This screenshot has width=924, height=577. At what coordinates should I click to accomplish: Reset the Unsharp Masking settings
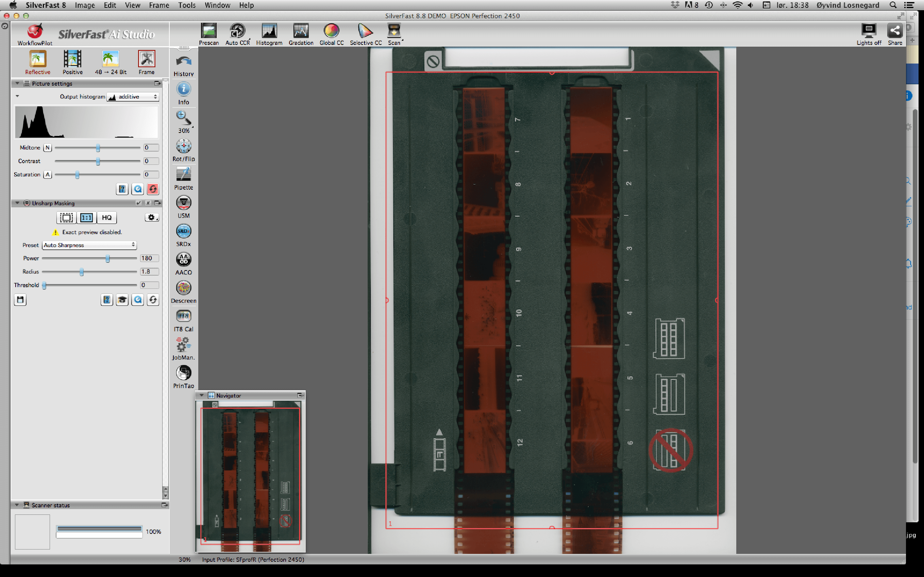tap(153, 300)
